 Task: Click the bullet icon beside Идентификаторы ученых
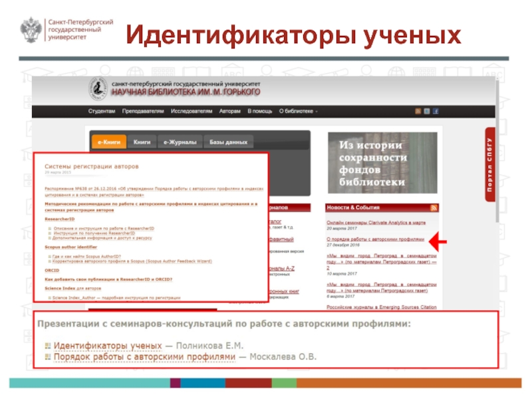[48, 346]
